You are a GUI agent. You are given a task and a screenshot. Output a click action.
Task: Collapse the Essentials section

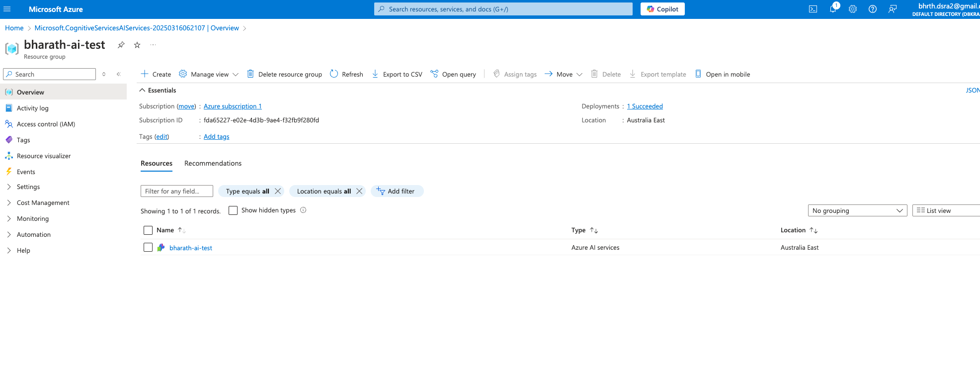pyautogui.click(x=158, y=90)
